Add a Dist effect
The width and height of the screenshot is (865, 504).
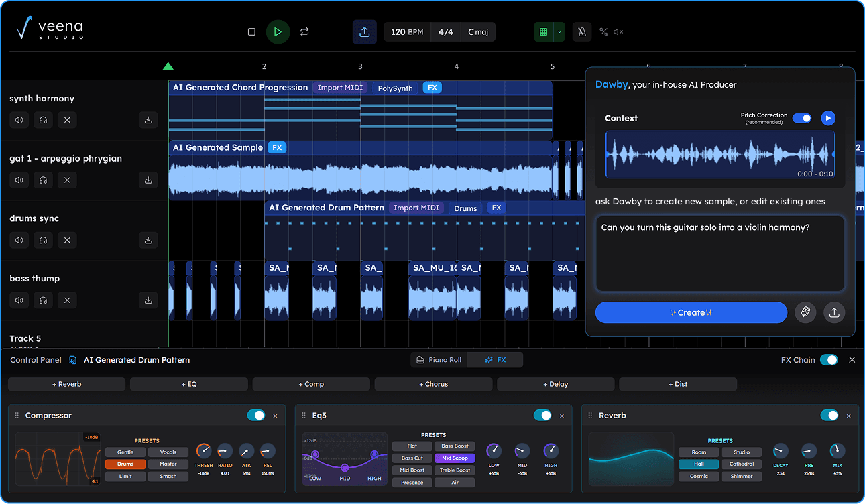pyautogui.click(x=678, y=384)
